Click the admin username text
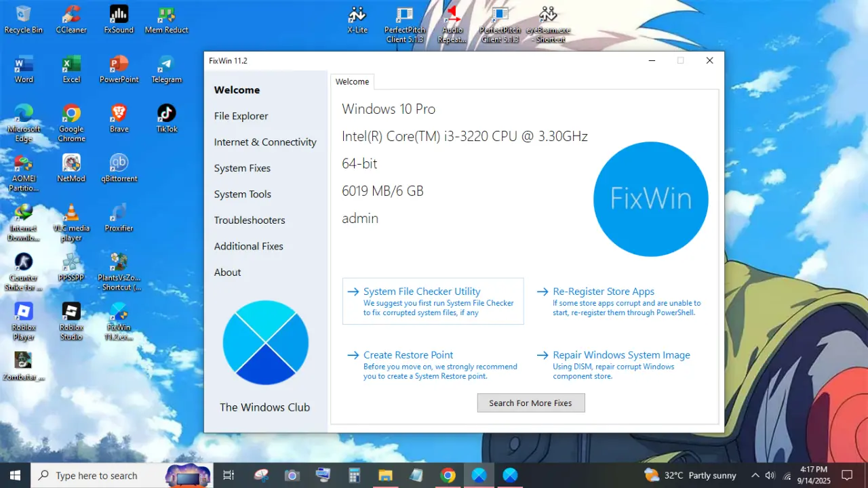 [x=360, y=218]
